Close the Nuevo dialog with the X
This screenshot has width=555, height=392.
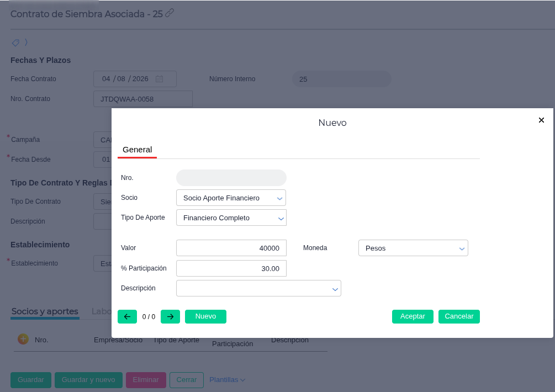[x=541, y=120]
